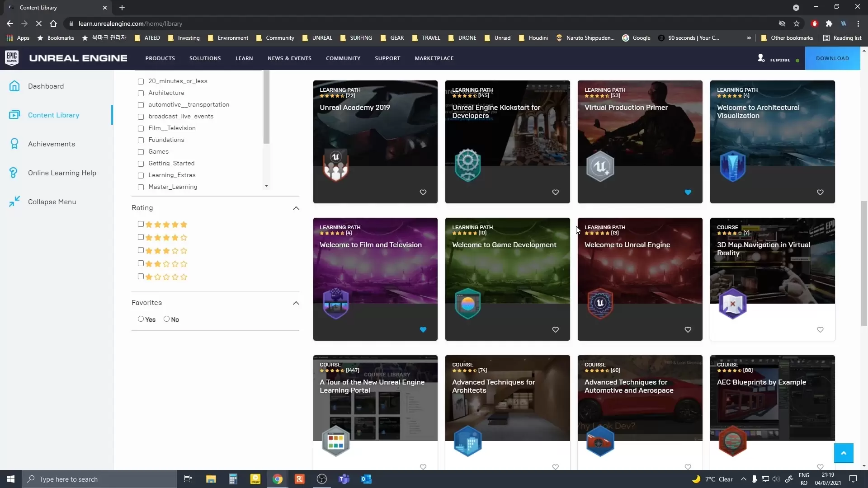
Task: Click the Online Learning Help lightbulb icon
Action: point(14,173)
